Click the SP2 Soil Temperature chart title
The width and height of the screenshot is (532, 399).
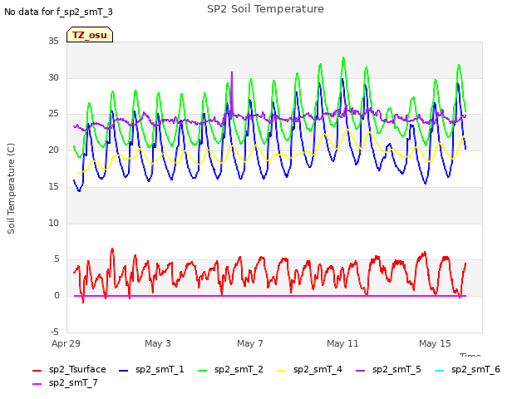point(266,9)
